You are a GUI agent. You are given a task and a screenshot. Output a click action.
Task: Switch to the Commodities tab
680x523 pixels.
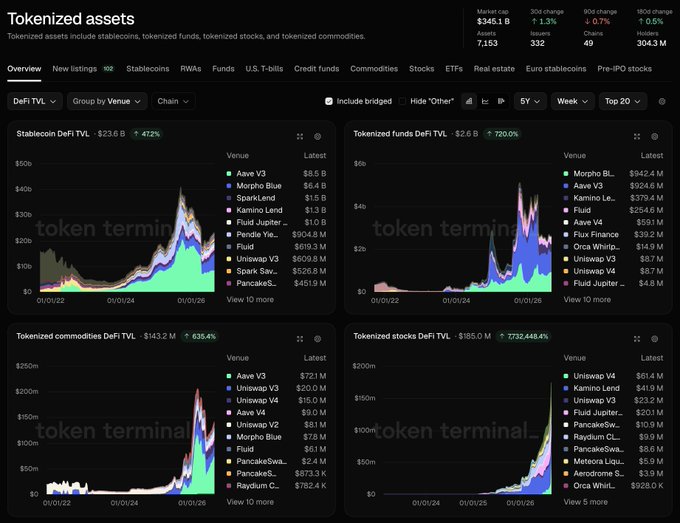pos(374,69)
